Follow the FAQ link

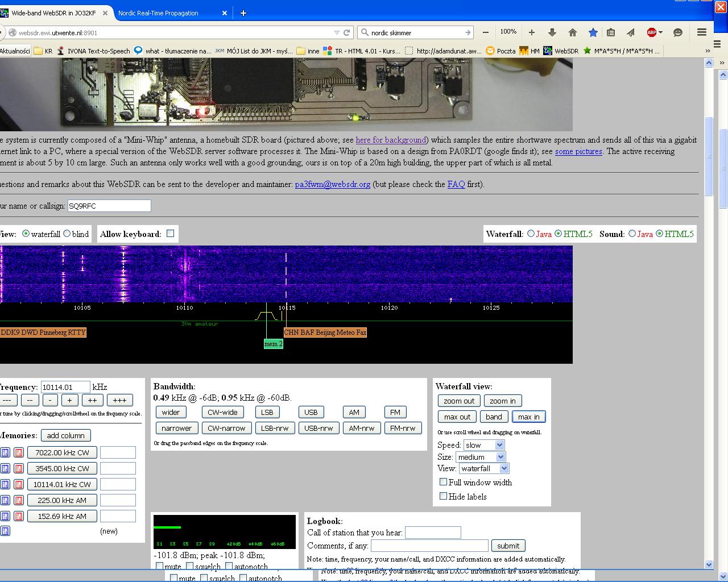click(456, 184)
